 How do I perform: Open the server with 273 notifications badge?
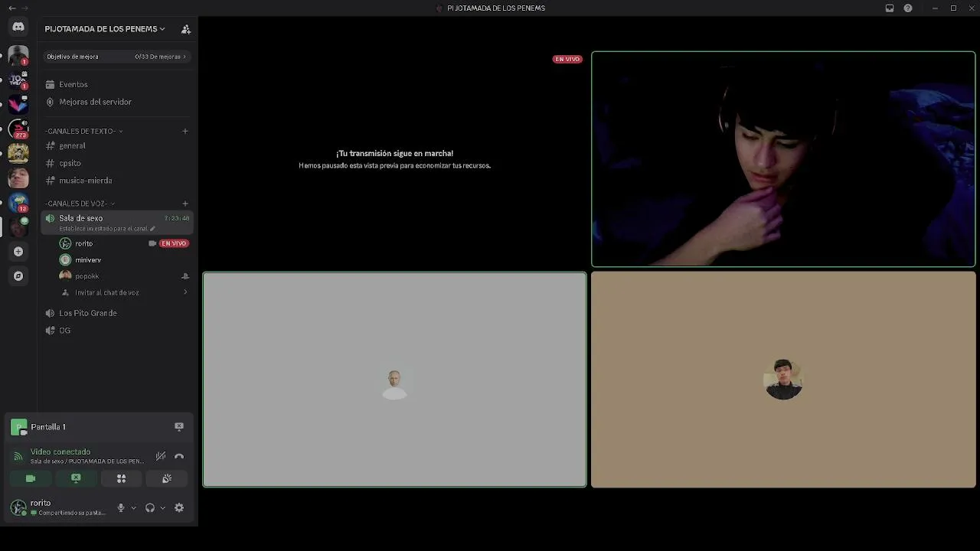[18, 129]
